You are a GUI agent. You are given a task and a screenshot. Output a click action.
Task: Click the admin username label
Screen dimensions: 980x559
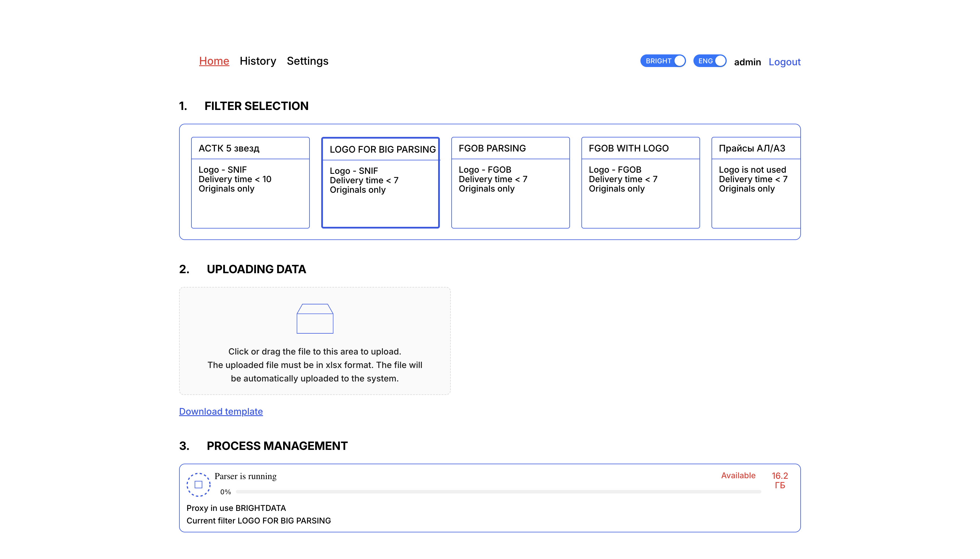pos(747,62)
